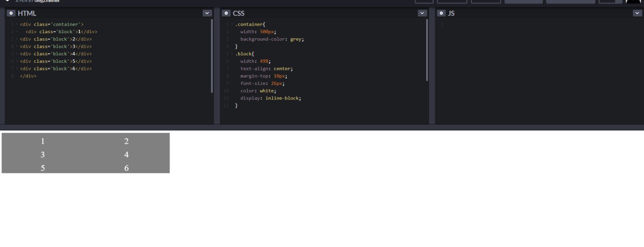
Task: Click the 'background-color: grey;' CSS line
Action: click(x=272, y=39)
